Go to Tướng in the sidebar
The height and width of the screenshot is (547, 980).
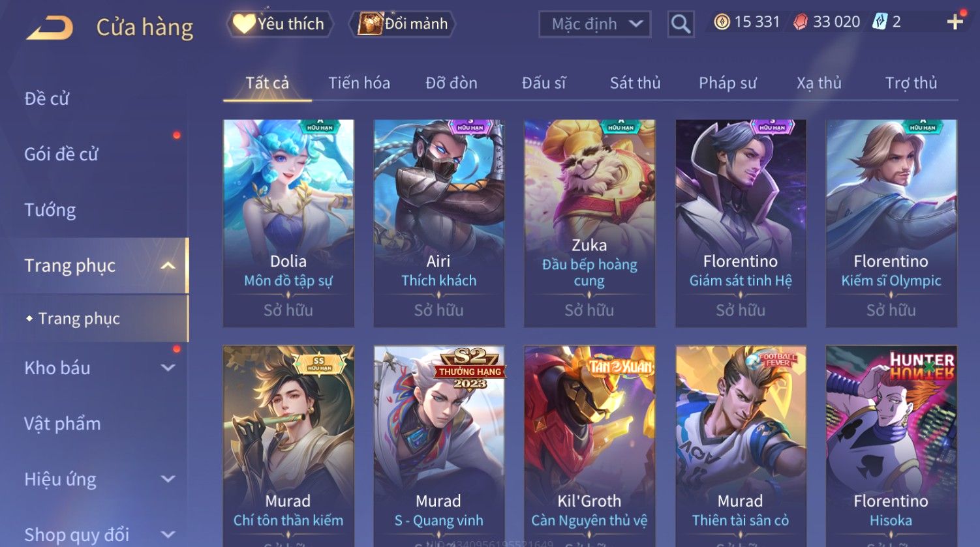(x=50, y=210)
